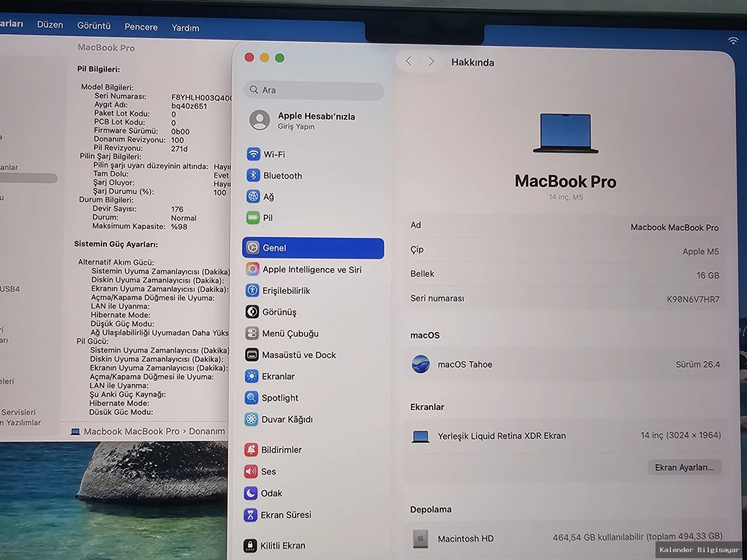Viewport: 747px width, 560px height.
Task: Open Apple Intelligence ve Siri icon
Action: [x=252, y=269]
